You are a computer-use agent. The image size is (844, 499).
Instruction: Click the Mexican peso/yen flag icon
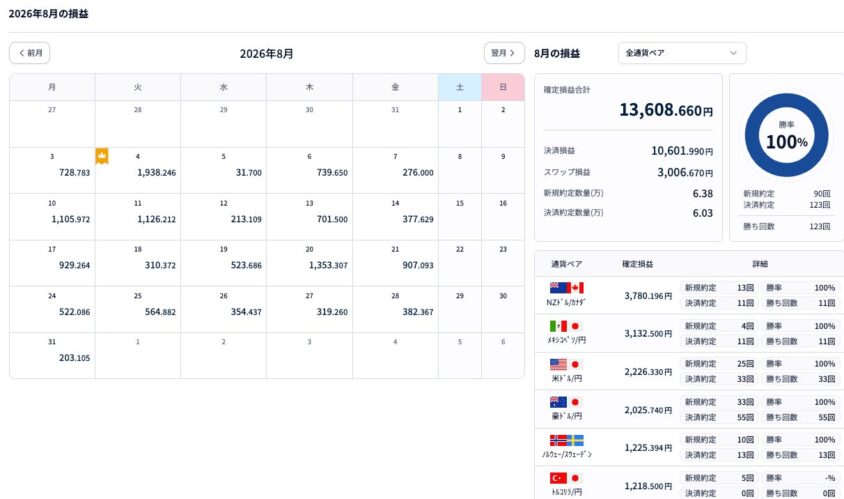coord(565,326)
